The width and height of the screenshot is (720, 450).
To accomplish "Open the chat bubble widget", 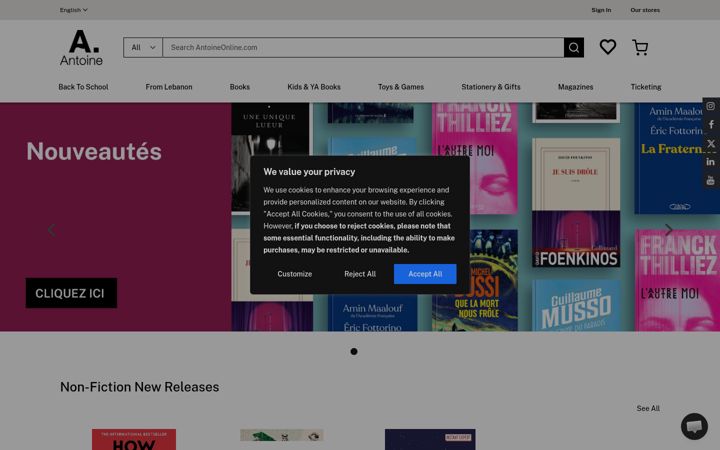I will (x=694, y=426).
